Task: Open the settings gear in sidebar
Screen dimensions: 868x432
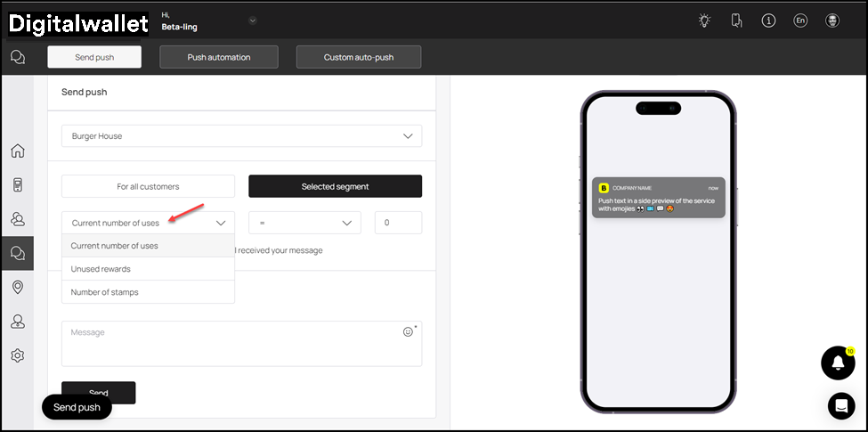Action: tap(17, 355)
